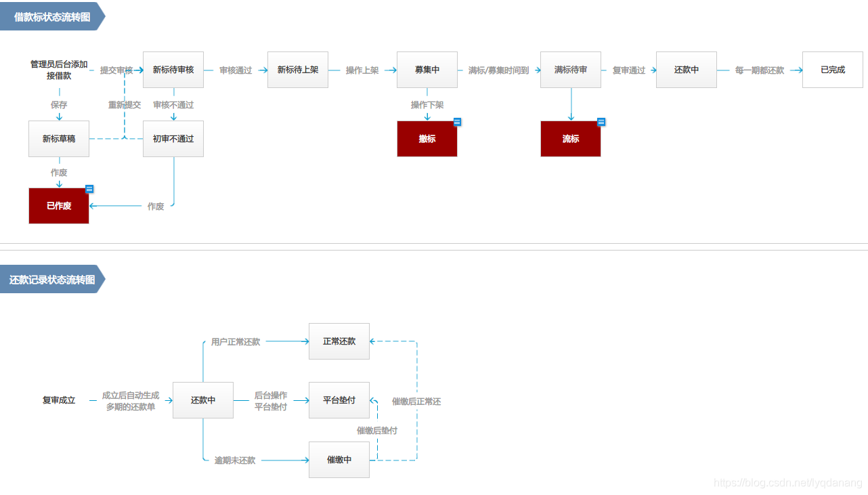Viewport: 868px width, 495px height.
Task: Click the red 已作废 state box
Action: (59, 206)
